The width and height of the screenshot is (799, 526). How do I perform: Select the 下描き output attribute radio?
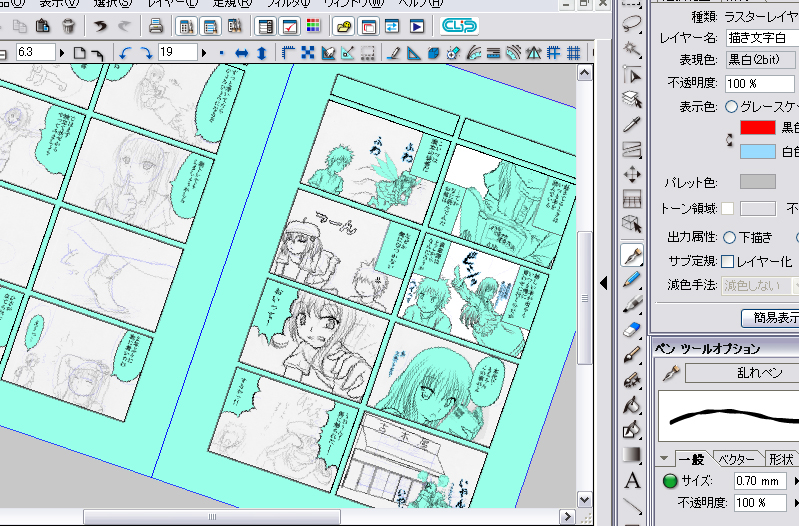point(729,238)
